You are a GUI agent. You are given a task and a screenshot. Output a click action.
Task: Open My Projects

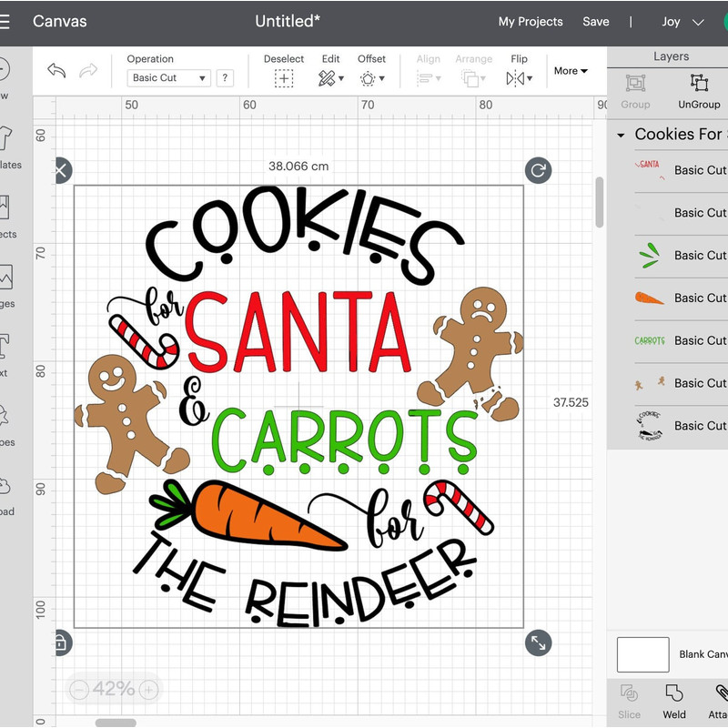[x=531, y=21]
